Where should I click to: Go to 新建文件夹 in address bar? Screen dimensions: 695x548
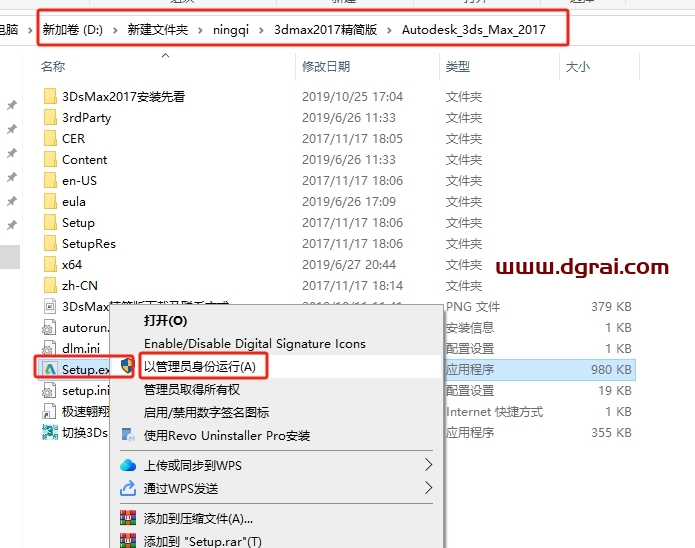[158, 30]
